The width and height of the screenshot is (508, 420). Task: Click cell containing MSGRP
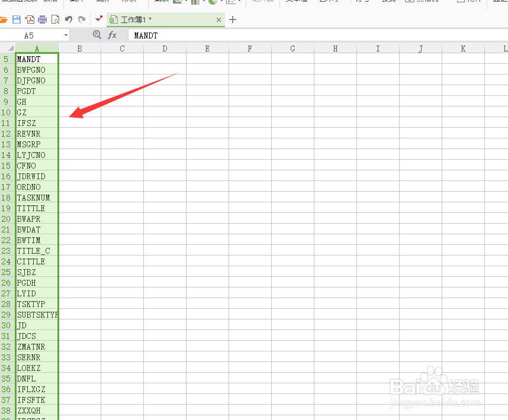37,144
